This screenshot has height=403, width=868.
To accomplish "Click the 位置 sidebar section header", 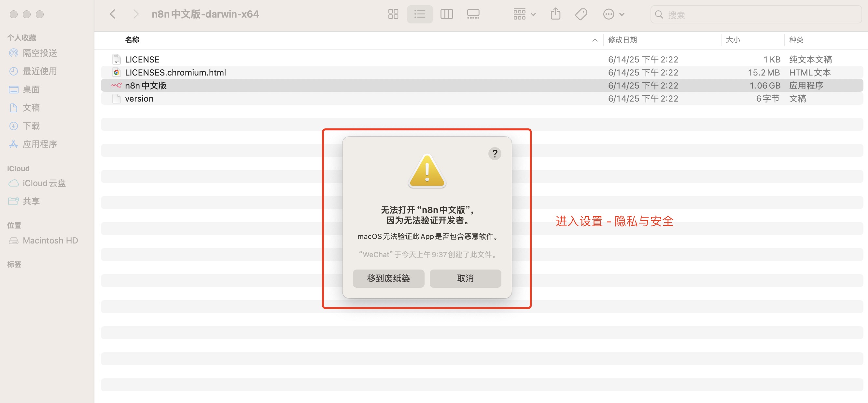I will pos(14,225).
